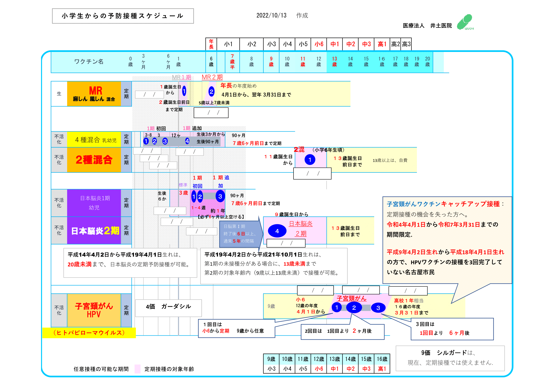Viewport: 555px width, 392px height.
Task: Click the 4価 ガーダシル box
Action: (x=168, y=308)
